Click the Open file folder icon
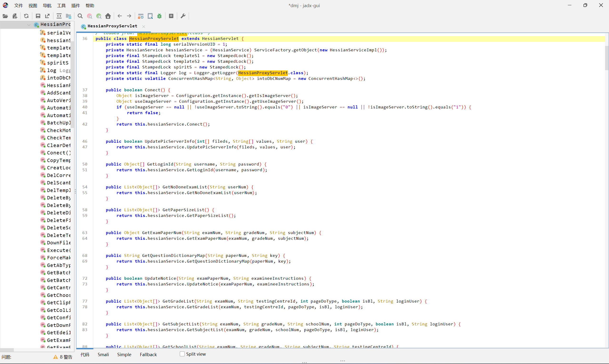 (x=5, y=16)
